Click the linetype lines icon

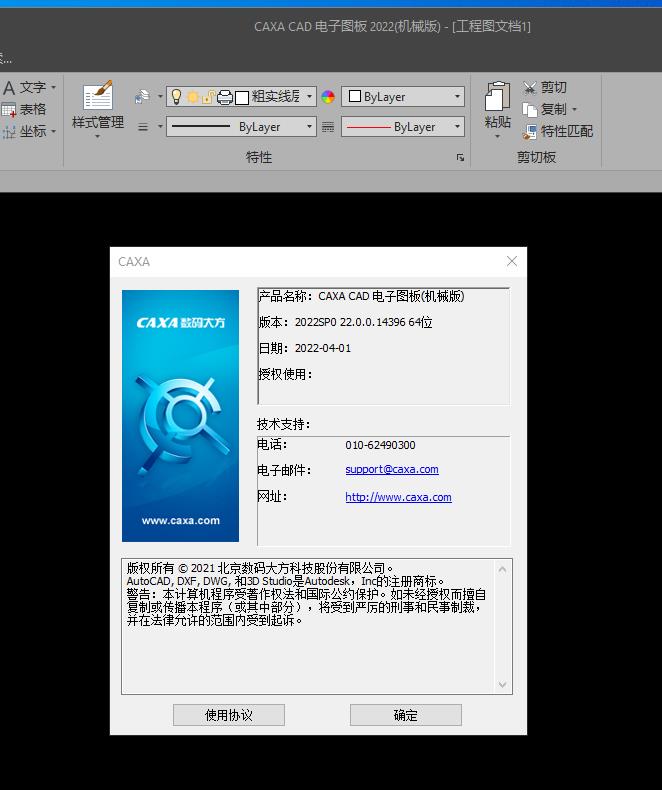tap(143, 127)
